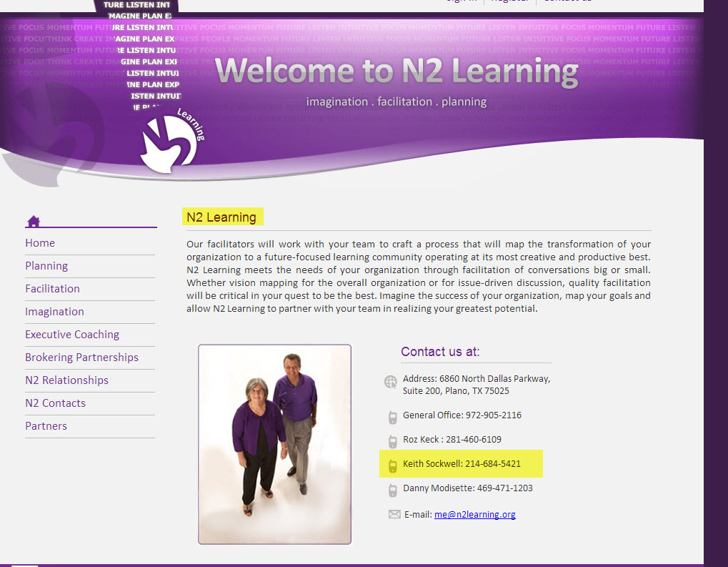Click the globe icon beside the address
Screen dimensions: 728x567
[391, 382]
